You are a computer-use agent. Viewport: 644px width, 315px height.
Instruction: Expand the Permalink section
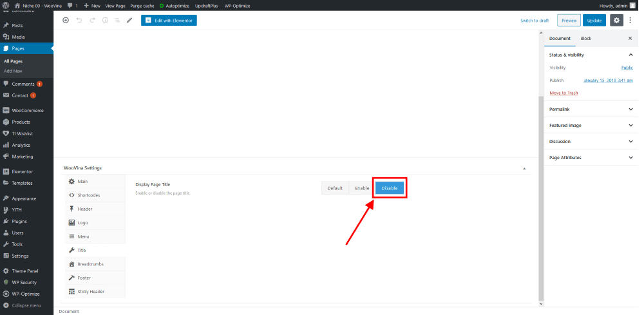(591, 110)
